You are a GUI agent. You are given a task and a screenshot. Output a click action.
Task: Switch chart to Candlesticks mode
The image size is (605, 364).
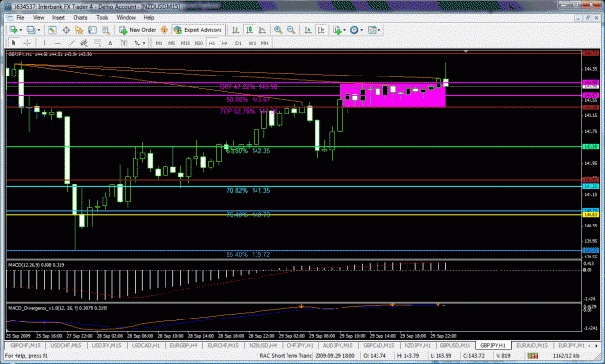coord(249,30)
